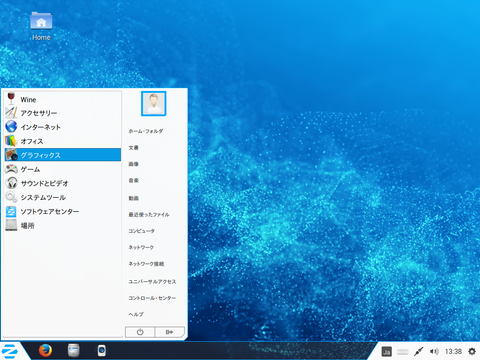
Task: Click the Zorin start menu button
Action: click(10, 351)
